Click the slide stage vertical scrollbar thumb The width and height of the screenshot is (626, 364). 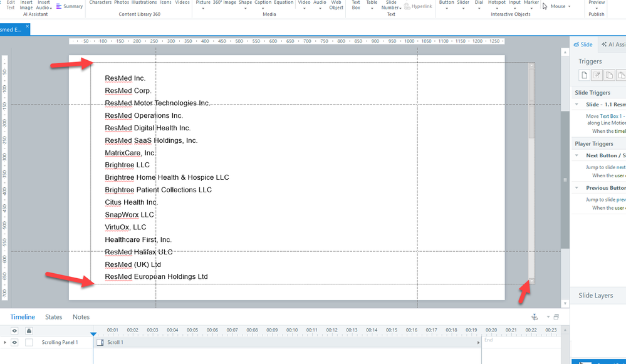(565, 180)
